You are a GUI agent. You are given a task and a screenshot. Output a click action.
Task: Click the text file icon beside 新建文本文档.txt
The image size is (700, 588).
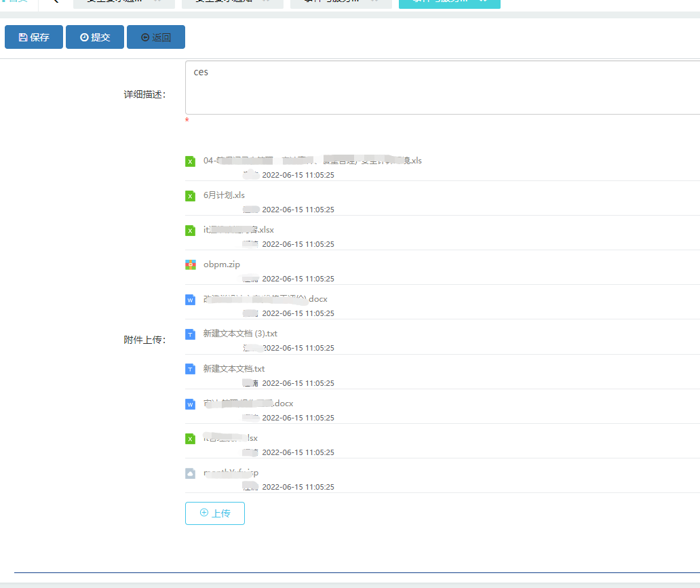pos(190,369)
